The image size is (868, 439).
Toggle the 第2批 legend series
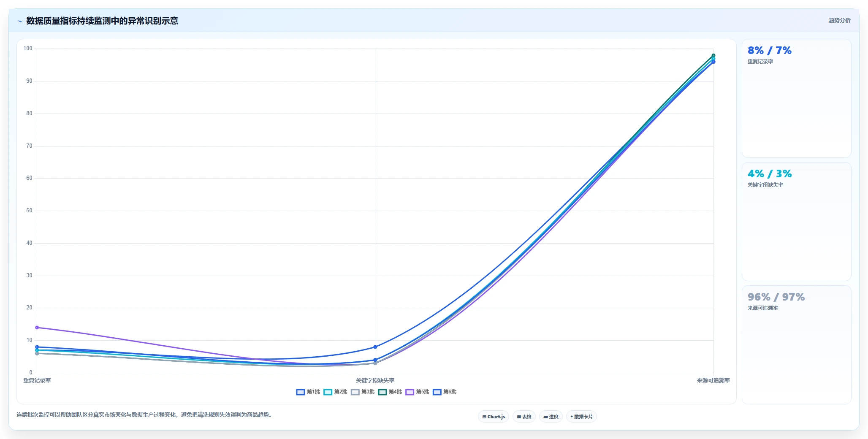pyautogui.click(x=336, y=392)
